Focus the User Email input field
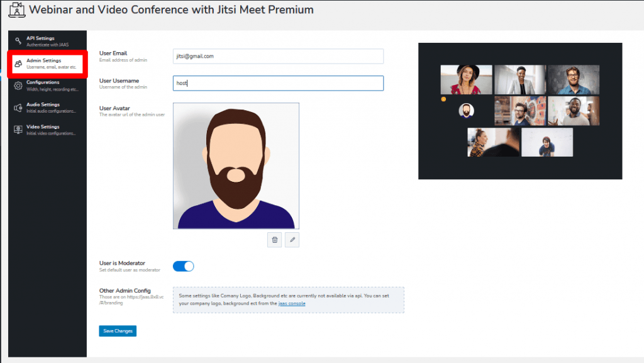This screenshot has width=644, height=363. coord(278,56)
